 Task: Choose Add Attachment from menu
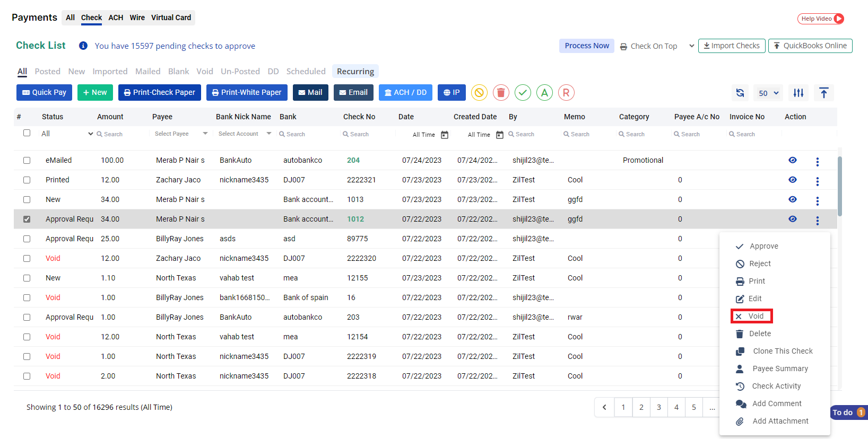tap(772, 421)
